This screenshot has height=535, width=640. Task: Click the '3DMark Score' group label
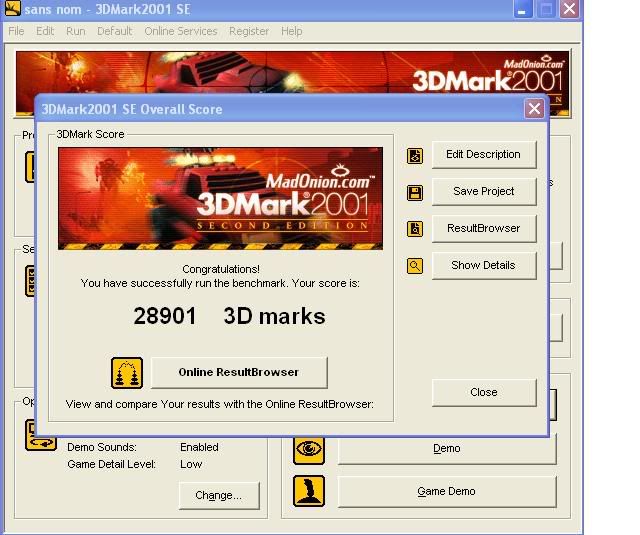(90, 134)
